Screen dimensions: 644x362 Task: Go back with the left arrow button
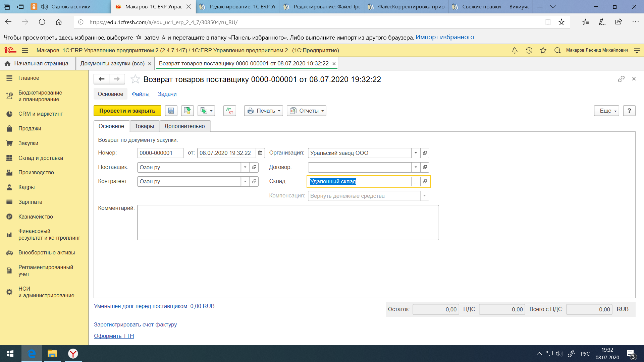[x=102, y=79]
